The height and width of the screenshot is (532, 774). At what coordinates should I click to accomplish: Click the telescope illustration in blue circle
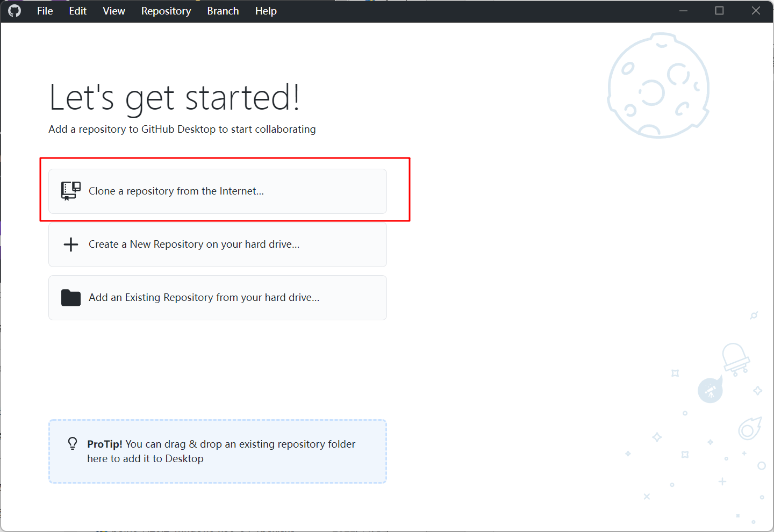710,391
